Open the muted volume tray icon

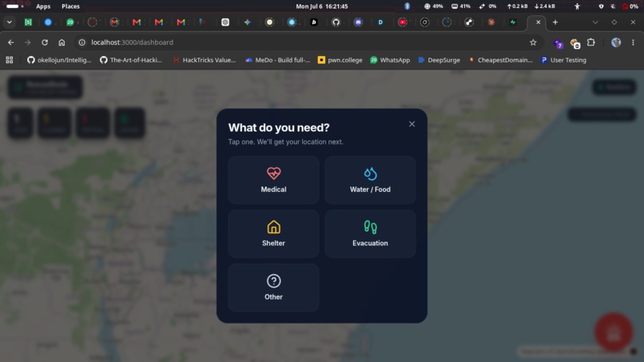(613, 6)
